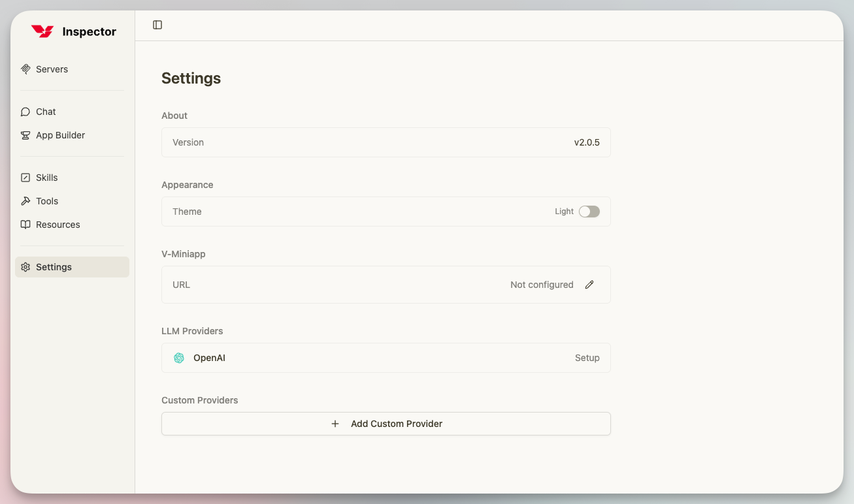Click the red Inspector logo icon
The image size is (854, 504).
[42, 31]
